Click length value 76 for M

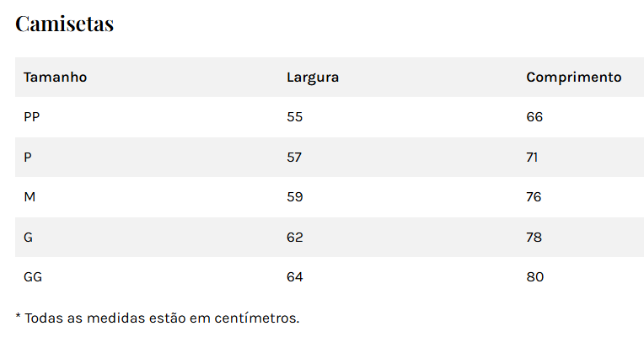click(x=534, y=197)
